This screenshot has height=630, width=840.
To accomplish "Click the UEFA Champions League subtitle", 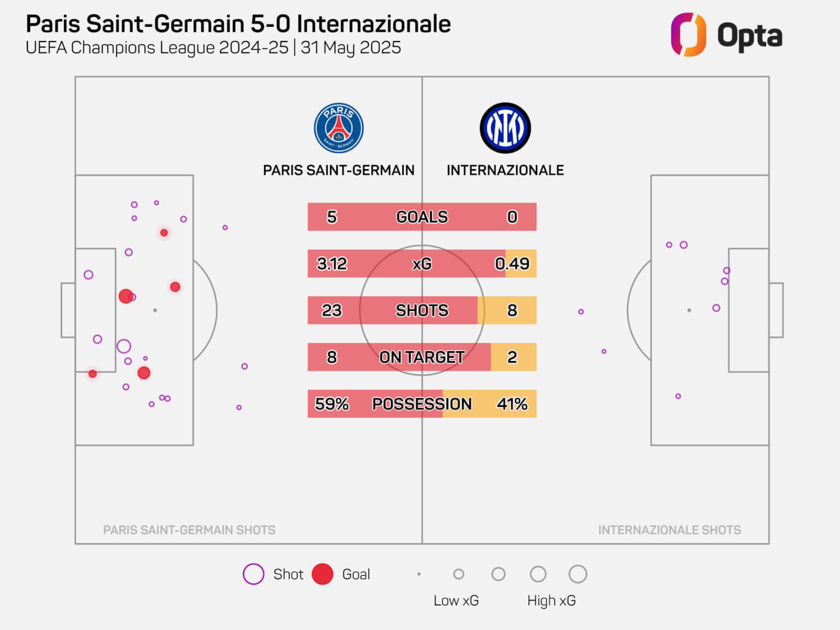I will [213, 48].
